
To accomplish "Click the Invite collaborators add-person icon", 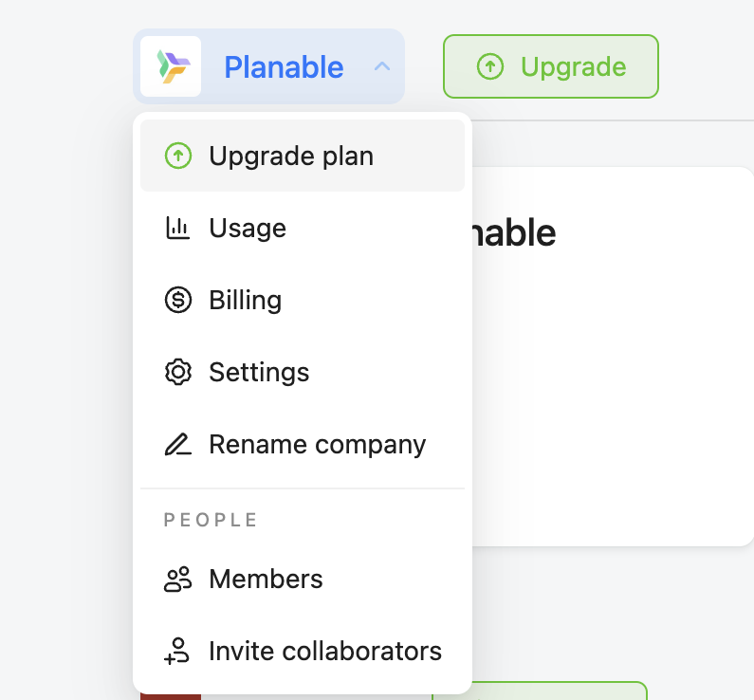I will [x=177, y=652].
